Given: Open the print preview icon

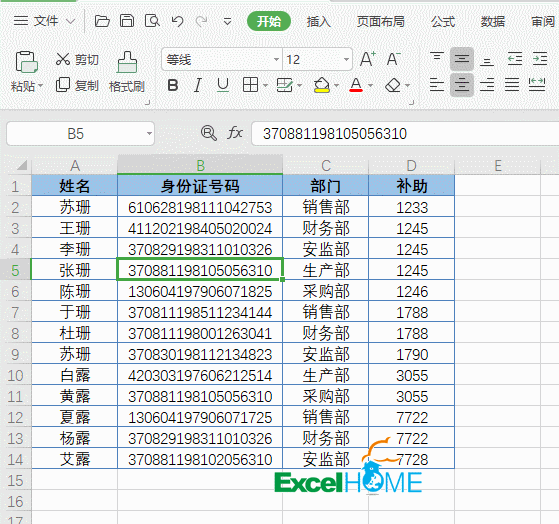Looking at the screenshot, I should [152, 21].
